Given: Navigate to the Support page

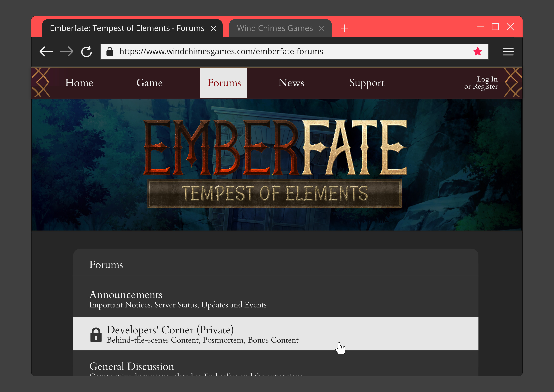Looking at the screenshot, I should tap(367, 83).
